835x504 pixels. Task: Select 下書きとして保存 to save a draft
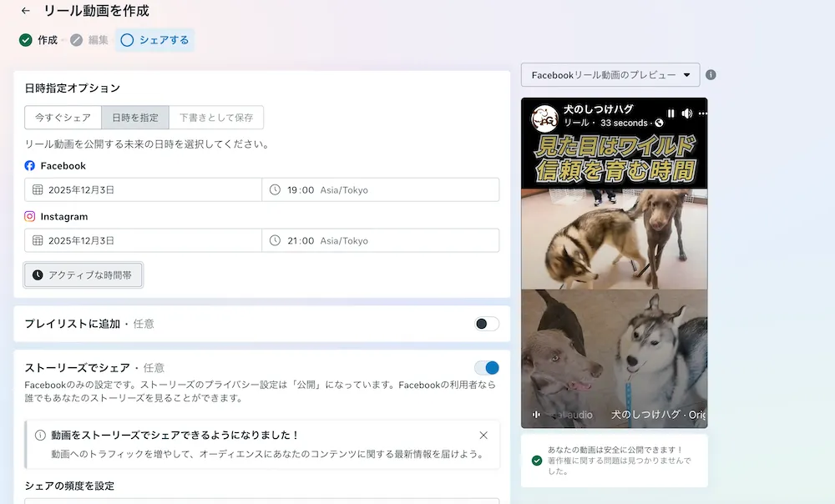pyautogui.click(x=217, y=118)
